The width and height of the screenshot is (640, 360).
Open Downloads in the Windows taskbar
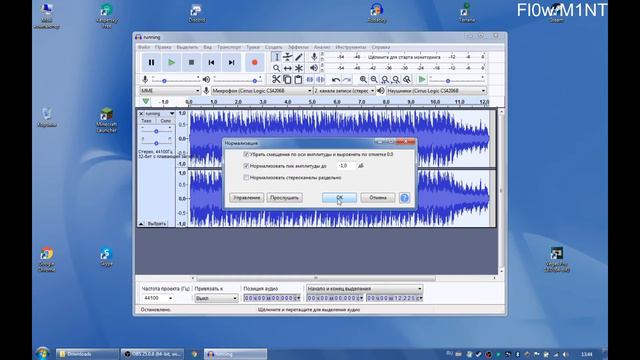point(87,354)
